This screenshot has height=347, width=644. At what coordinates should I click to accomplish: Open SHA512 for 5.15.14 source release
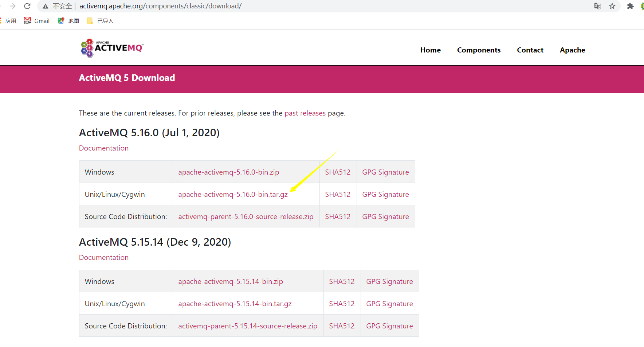coord(342,326)
